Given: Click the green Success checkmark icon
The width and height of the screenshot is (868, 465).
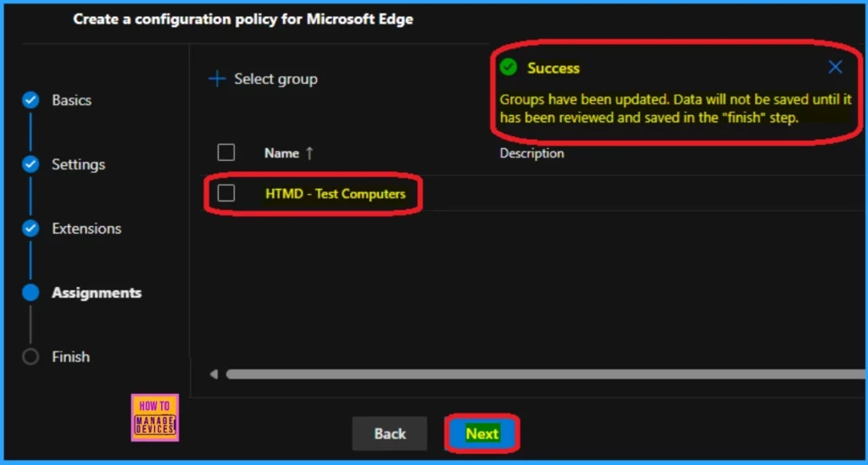Looking at the screenshot, I should click(x=509, y=67).
